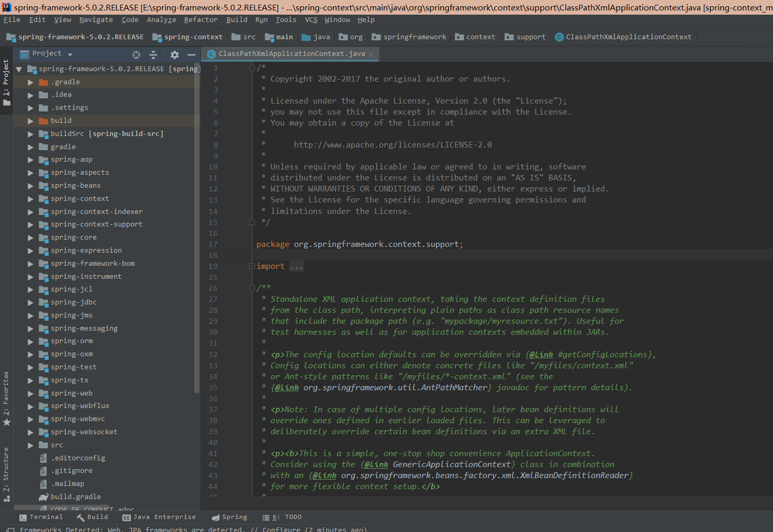
Task: Click the Scroll from Source target icon
Action: (x=136, y=54)
